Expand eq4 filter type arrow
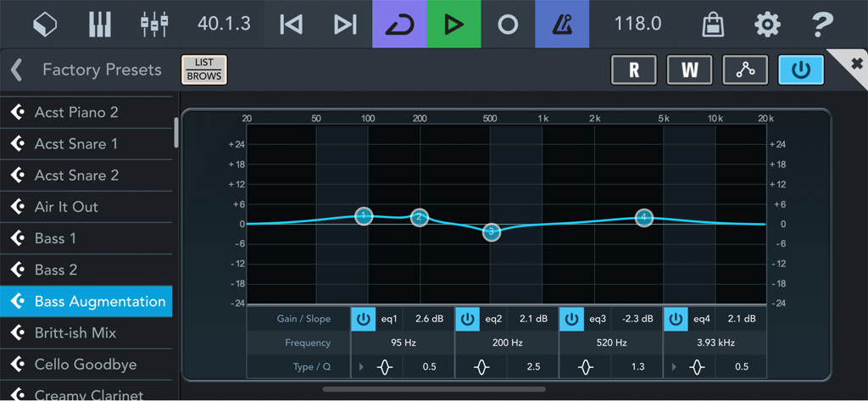Screen dimensions: 868x401 [x=675, y=367]
